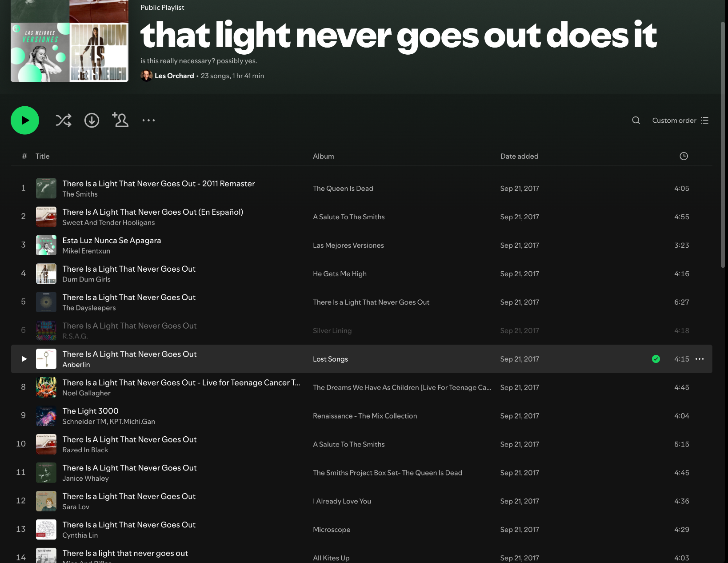
Task: Sort the tracks by Album column header
Action: pos(324,156)
